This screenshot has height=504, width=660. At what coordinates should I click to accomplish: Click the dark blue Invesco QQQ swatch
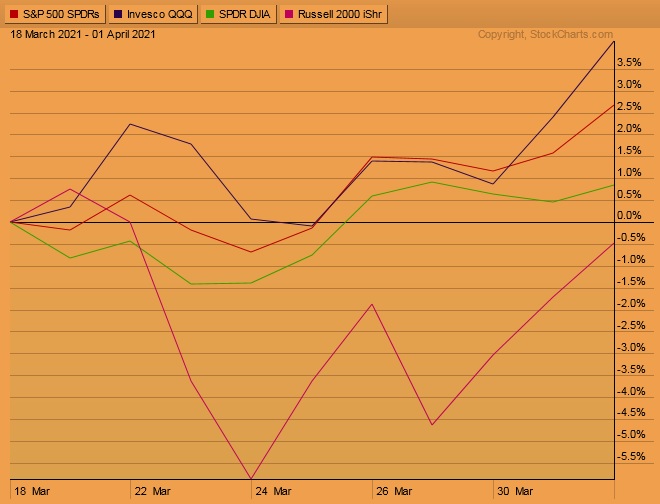(118, 14)
